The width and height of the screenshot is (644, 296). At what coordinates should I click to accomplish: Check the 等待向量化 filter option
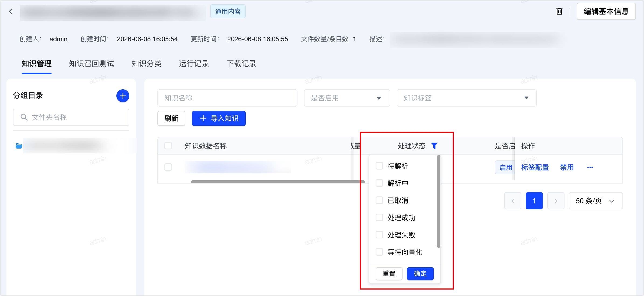[379, 252]
